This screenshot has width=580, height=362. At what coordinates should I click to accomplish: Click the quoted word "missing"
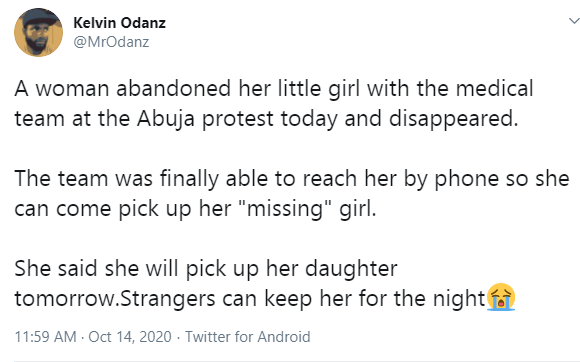pos(284,209)
